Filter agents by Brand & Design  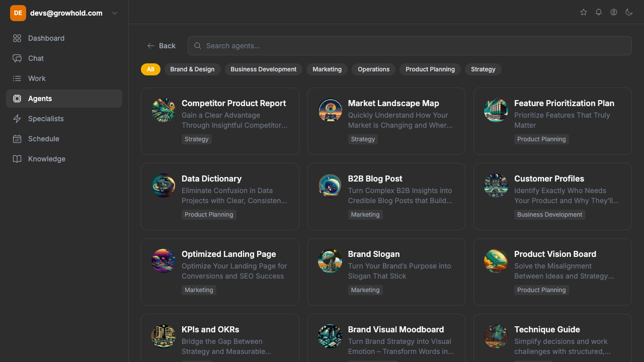point(192,69)
